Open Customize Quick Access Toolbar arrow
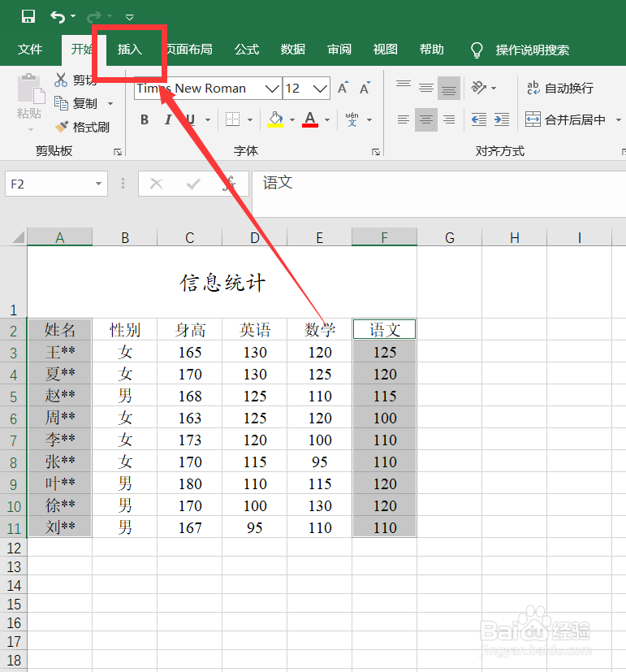 [x=130, y=17]
